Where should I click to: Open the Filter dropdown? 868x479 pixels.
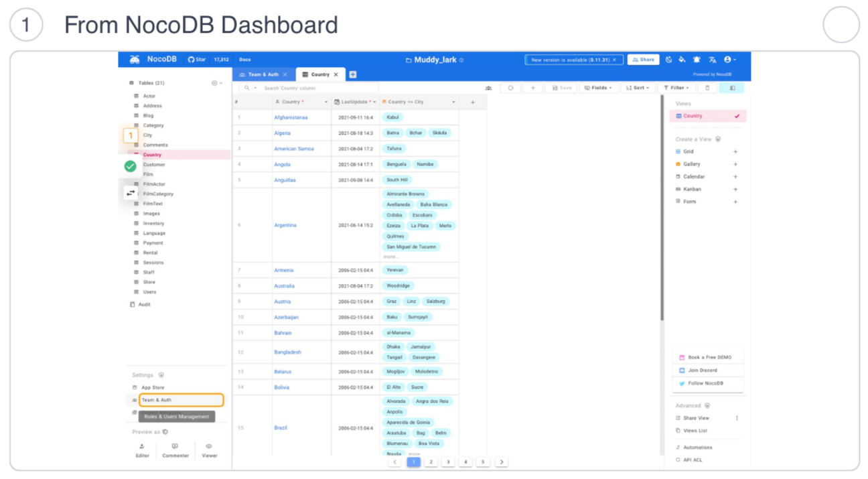677,88
